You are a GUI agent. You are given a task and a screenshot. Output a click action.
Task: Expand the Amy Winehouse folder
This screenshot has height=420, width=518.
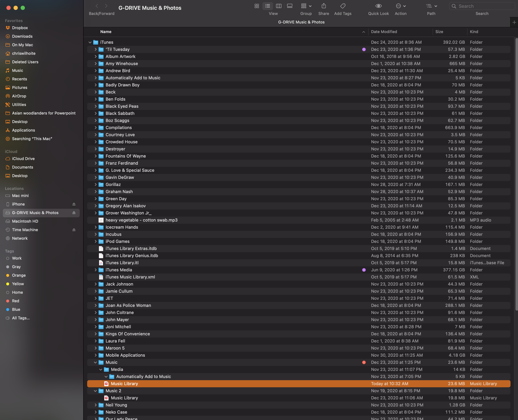coord(95,64)
